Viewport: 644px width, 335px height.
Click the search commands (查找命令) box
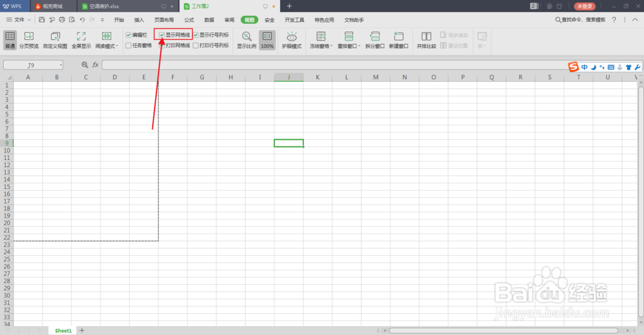(x=580, y=20)
